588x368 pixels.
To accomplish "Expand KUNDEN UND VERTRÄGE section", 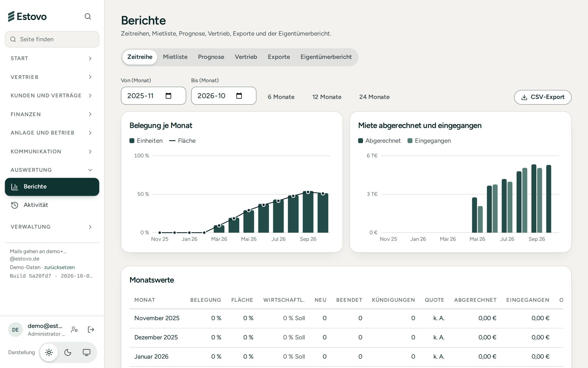I will pos(52,95).
